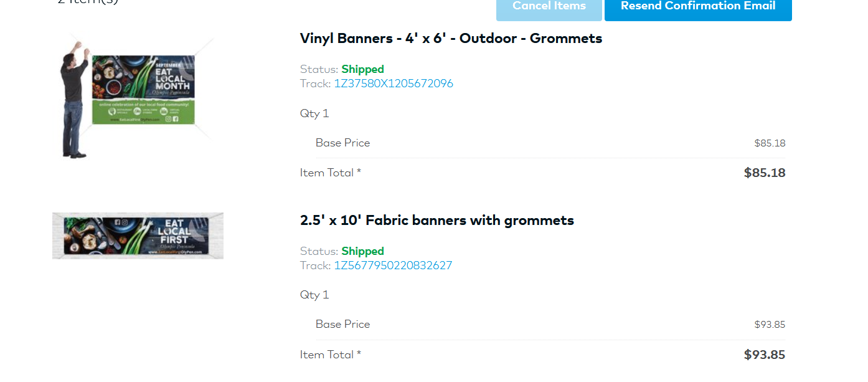868x382 pixels.
Task: Click the vinyl banner preview thumbnail
Action: click(x=143, y=89)
